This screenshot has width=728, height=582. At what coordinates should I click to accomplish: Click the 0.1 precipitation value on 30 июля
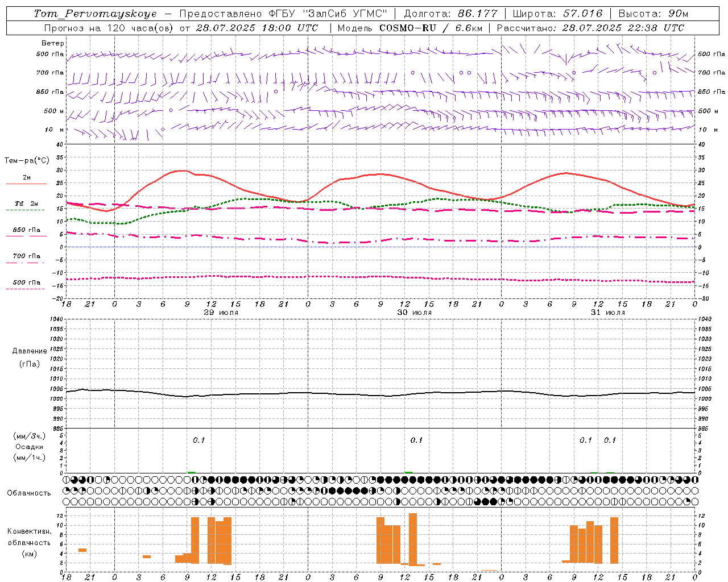416,440
